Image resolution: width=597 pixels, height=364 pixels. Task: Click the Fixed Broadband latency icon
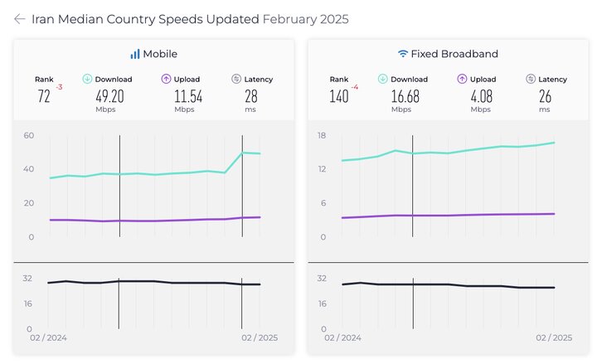coord(531,80)
